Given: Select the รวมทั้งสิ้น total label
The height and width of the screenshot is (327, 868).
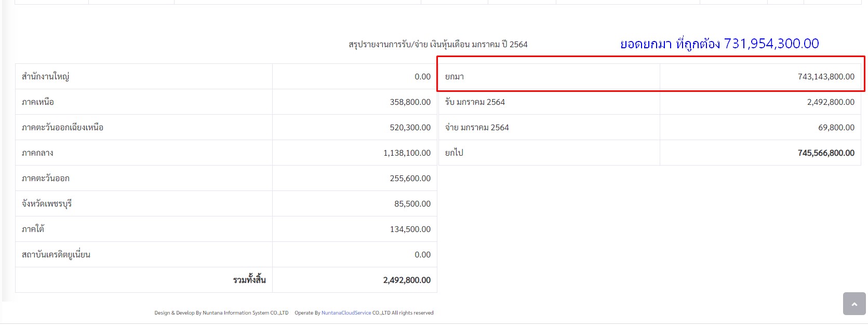Looking at the screenshot, I should coord(249,280).
